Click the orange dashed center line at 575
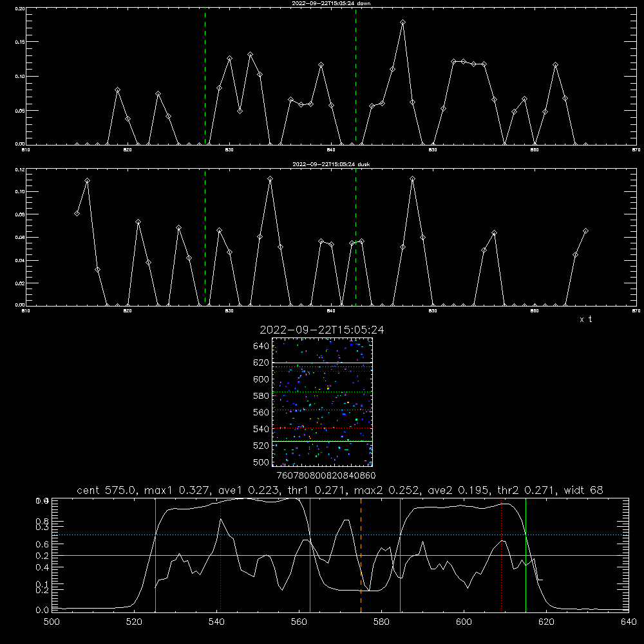644x644 pixels. [x=361, y=555]
